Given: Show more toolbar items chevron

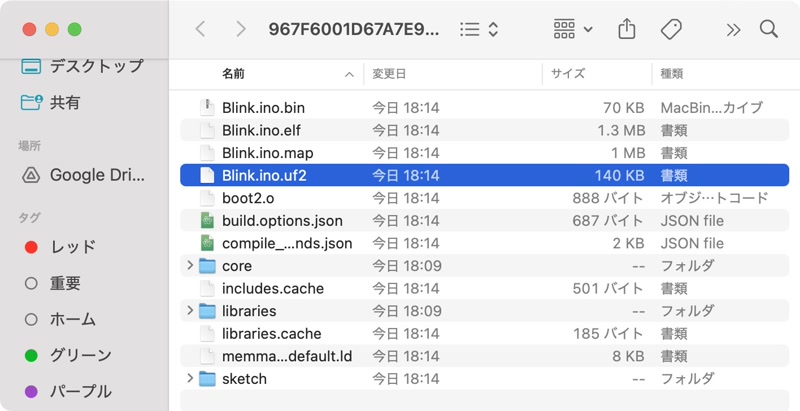Looking at the screenshot, I should 734,29.
